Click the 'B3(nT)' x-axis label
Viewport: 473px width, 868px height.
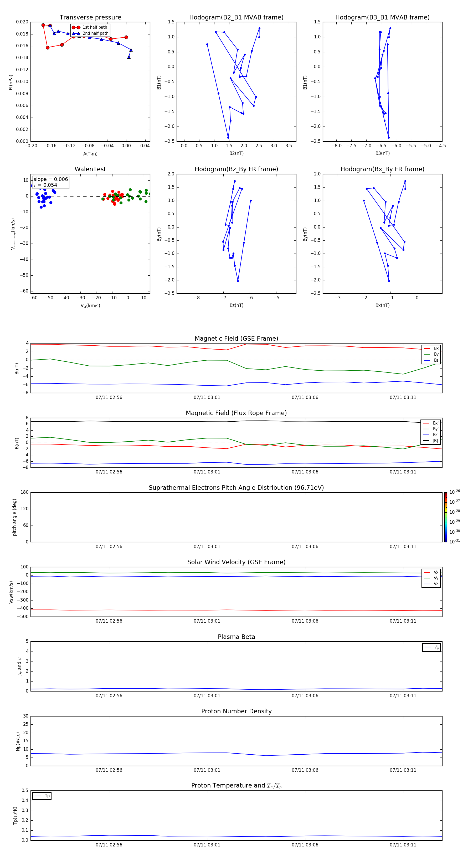(382, 153)
